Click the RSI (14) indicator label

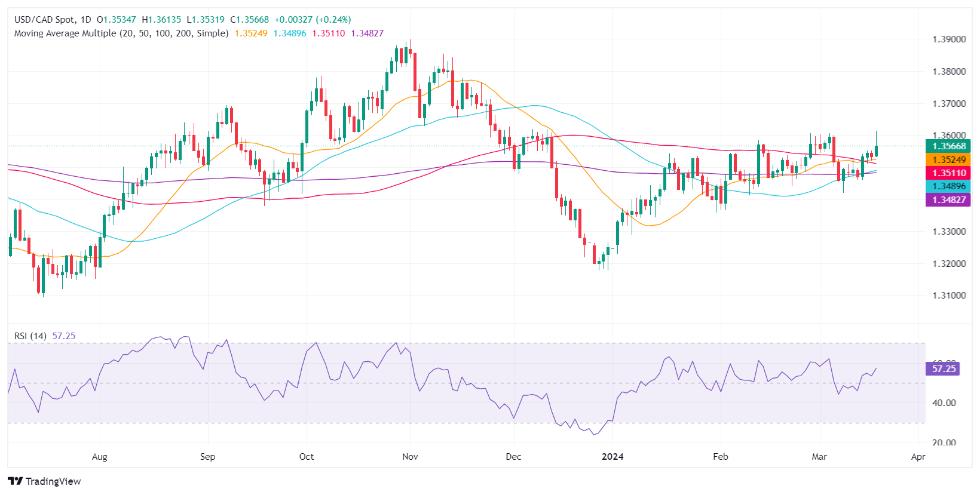click(x=30, y=336)
